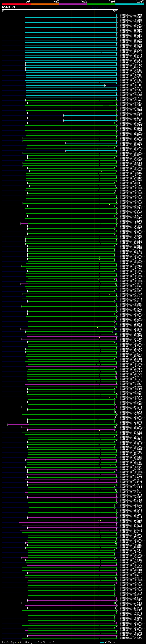This screenshot has height=644, width=146.
Task: Click hit label UniRef100_B6TRY7
Action: (131, 77)
